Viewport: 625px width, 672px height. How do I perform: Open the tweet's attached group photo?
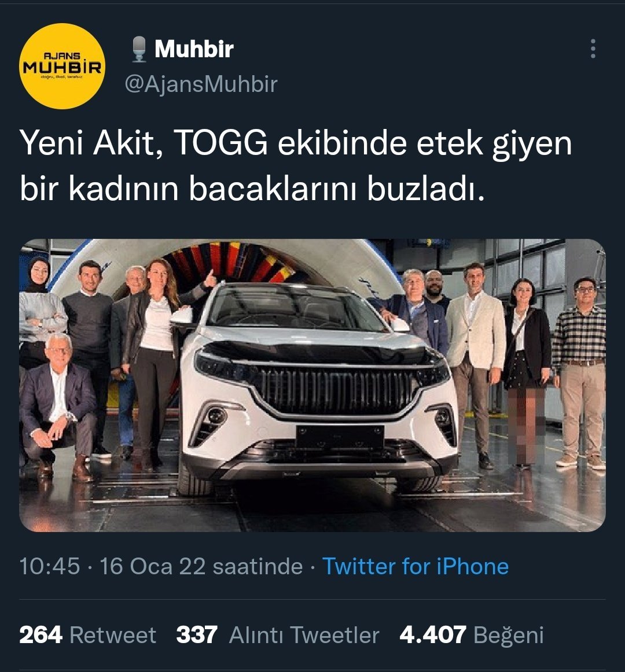pyautogui.click(x=312, y=385)
